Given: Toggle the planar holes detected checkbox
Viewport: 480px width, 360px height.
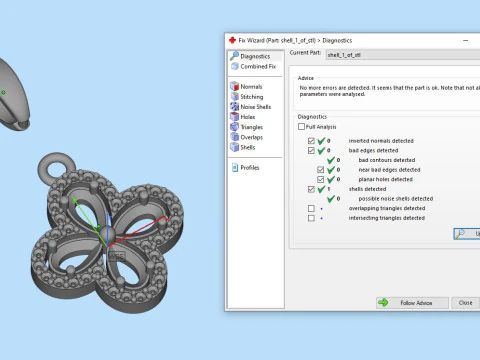Looking at the screenshot, I should pos(321,179).
